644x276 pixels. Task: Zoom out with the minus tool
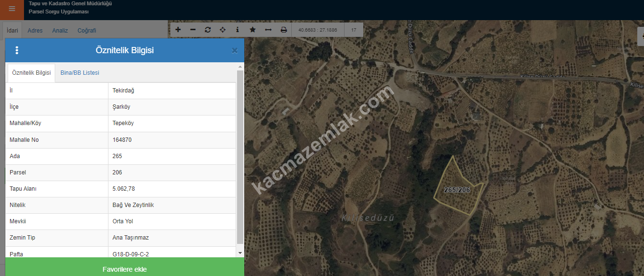[193, 30]
